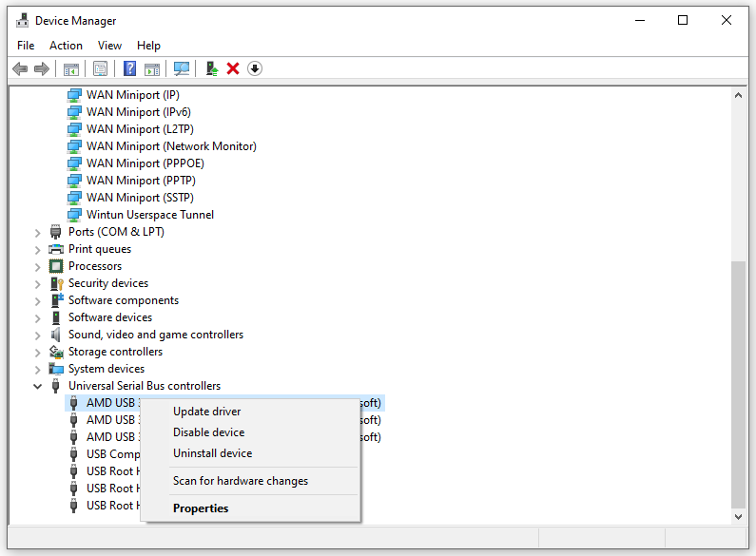
Task: Select Disable device in context menu
Action: 208,432
